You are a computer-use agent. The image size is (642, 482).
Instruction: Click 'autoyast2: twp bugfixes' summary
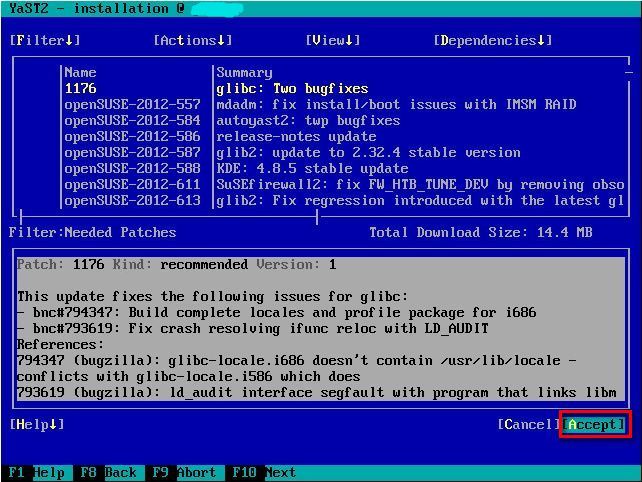(x=308, y=120)
